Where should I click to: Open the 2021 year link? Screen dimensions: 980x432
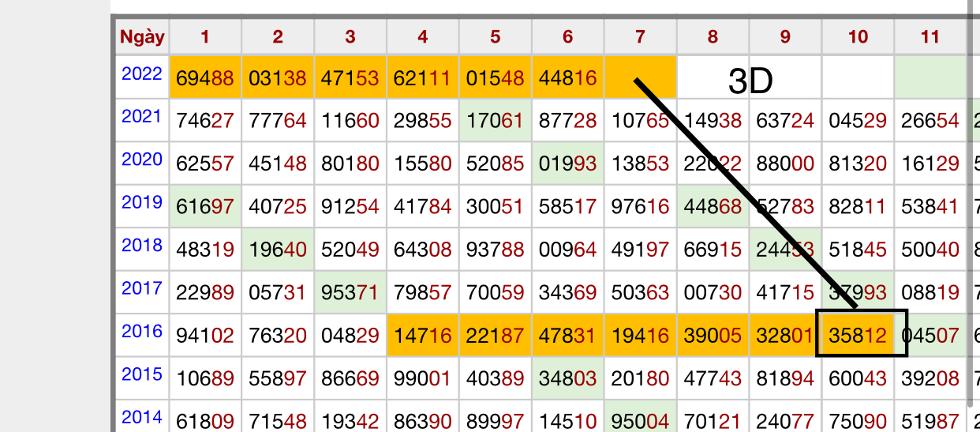pyautogui.click(x=142, y=117)
